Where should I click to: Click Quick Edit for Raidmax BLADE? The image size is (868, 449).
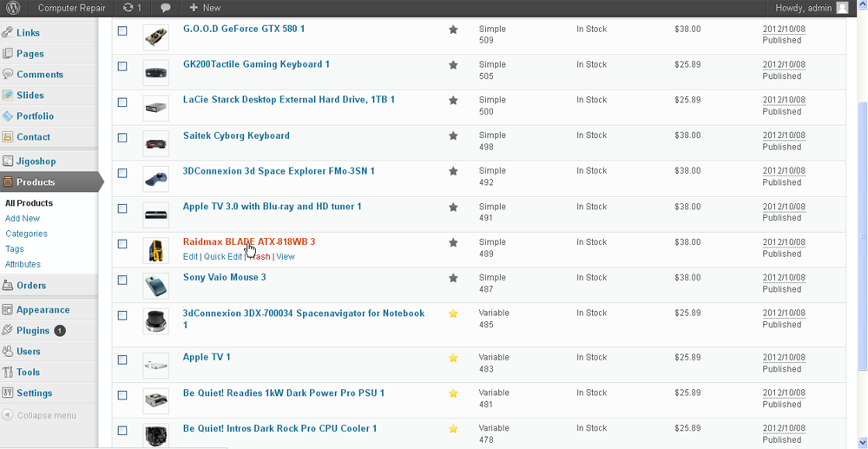223,257
